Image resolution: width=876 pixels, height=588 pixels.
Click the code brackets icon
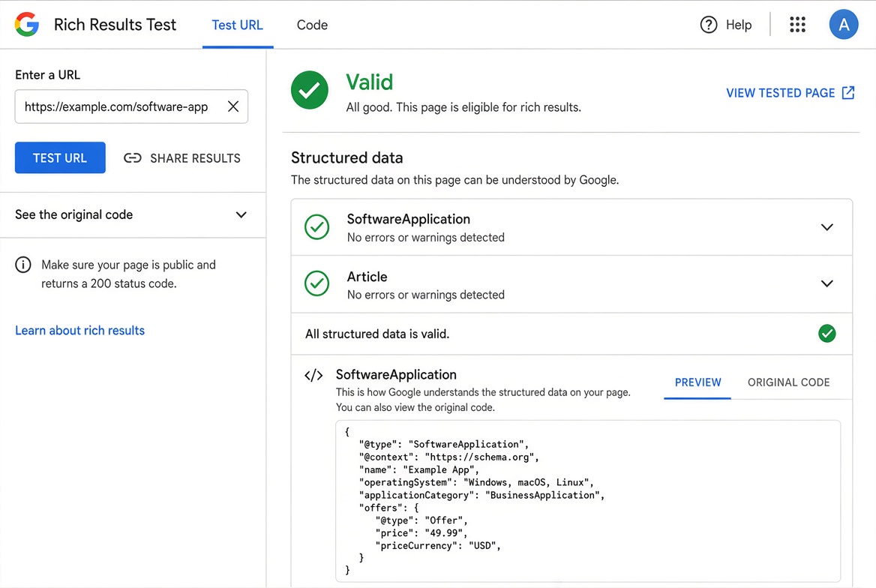[x=313, y=375]
